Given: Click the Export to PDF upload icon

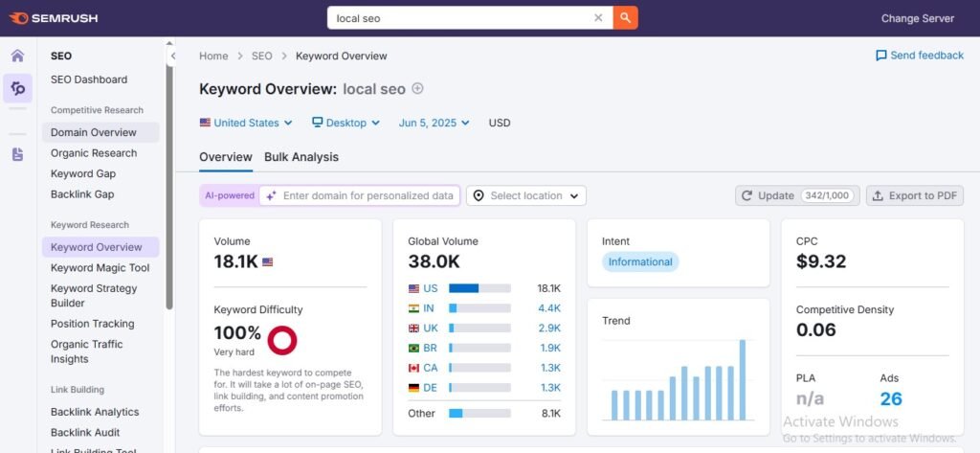Looking at the screenshot, I should (x=878, y=195).
